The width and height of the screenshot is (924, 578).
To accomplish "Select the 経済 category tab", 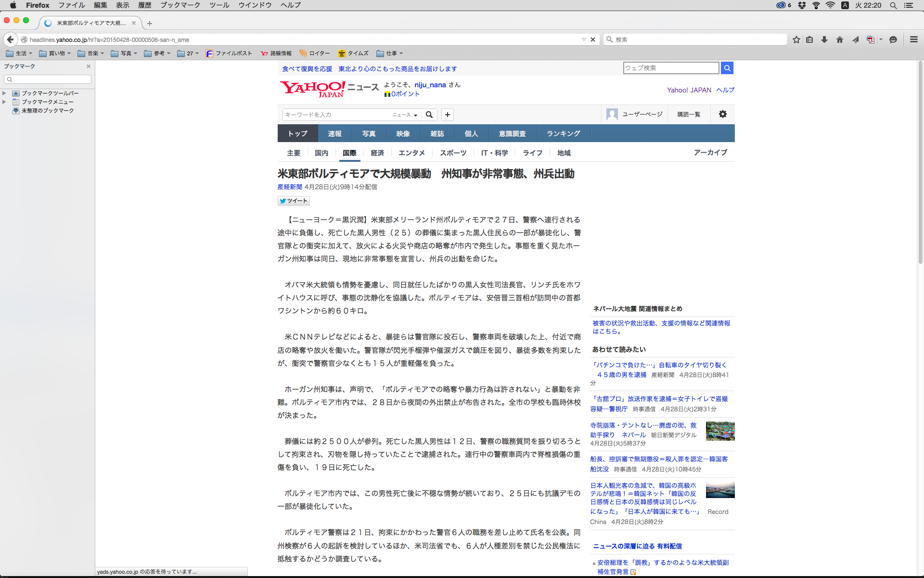I will (x=377, y=153).
